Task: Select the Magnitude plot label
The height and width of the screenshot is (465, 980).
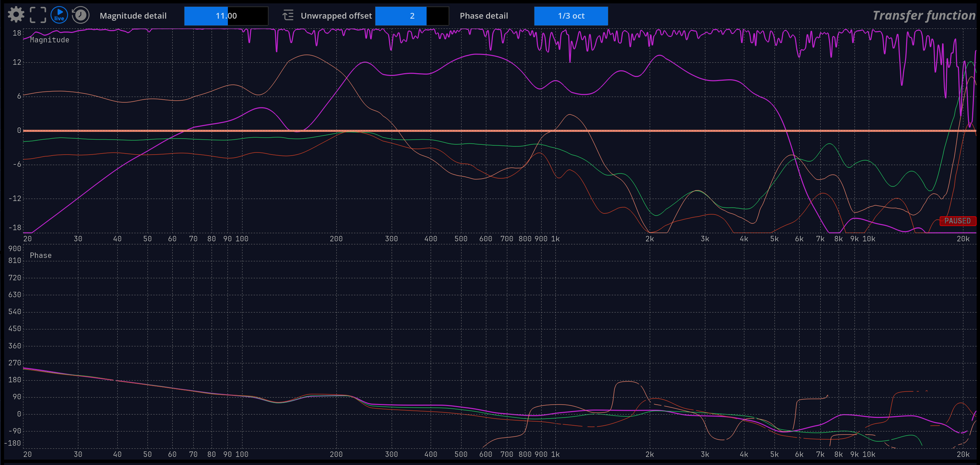Action: pos(50,40)
